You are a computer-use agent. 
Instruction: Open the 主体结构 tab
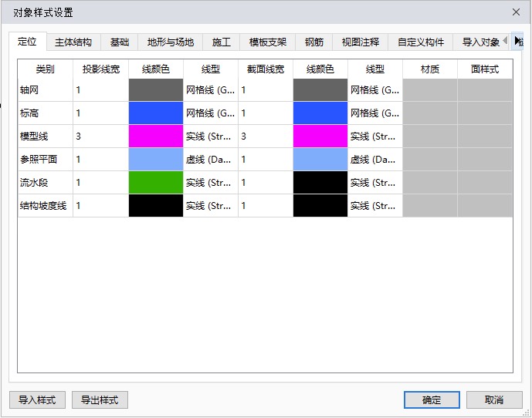[73, 42]
